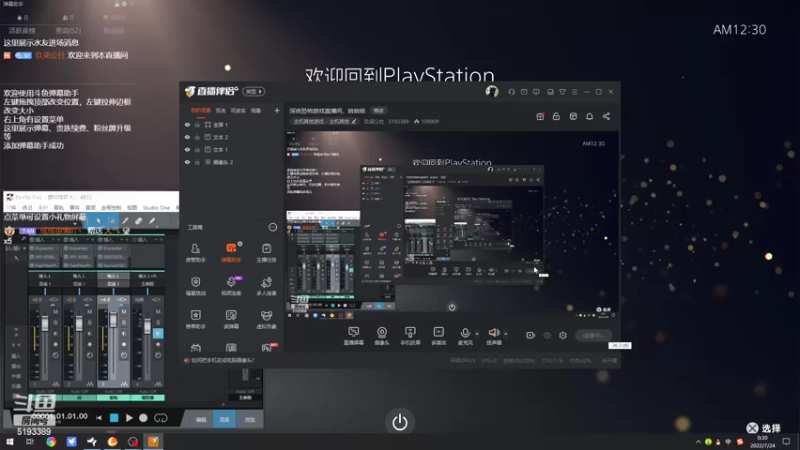Open the 弹幕助手 tool highlighted in orange
Viewport: 800px width, 450px height.
point(231,252)
